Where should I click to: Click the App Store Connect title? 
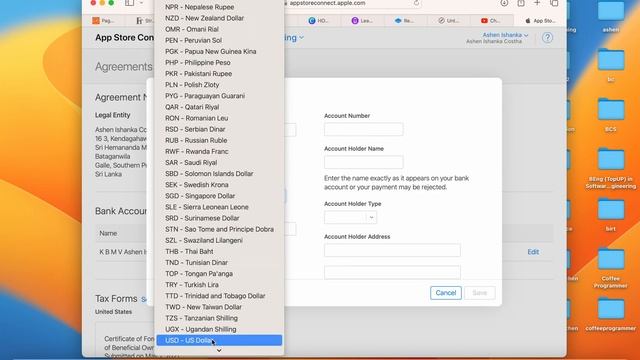124,38
